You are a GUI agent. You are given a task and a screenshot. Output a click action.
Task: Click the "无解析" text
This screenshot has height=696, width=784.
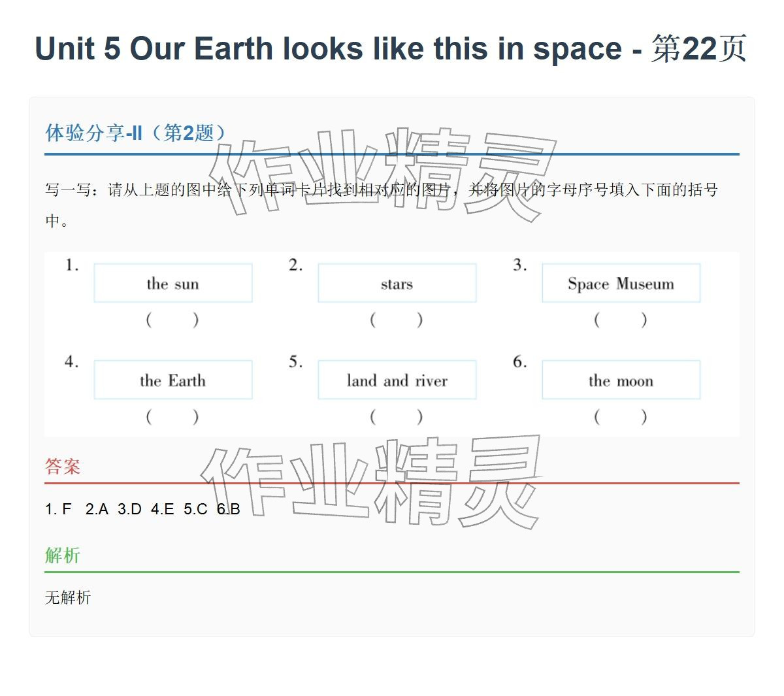tap(68, 597)
